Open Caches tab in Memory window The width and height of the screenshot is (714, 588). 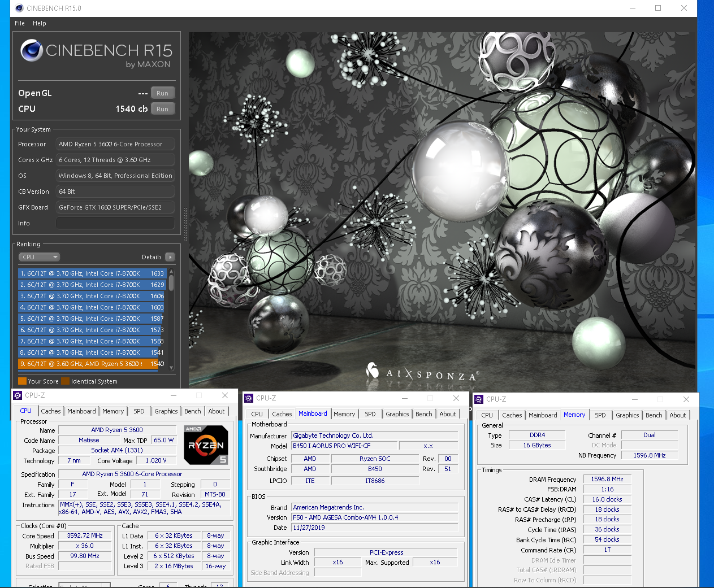[x=512, y=415]
